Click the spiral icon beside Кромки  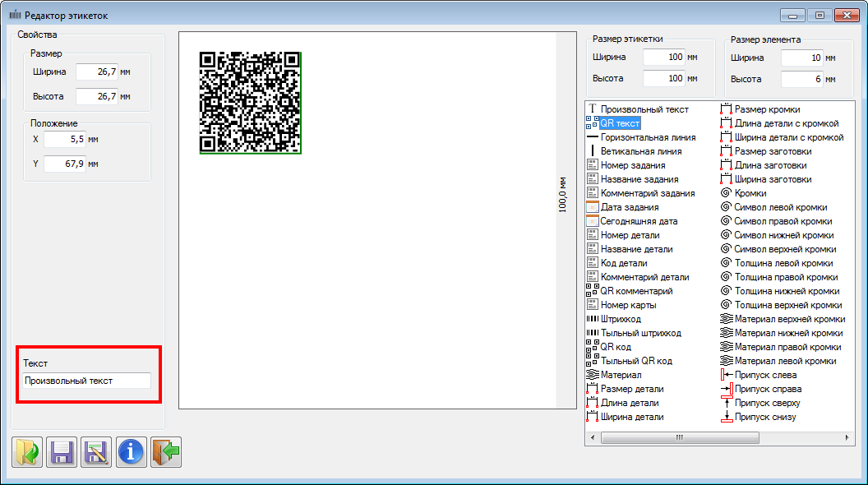727,192
